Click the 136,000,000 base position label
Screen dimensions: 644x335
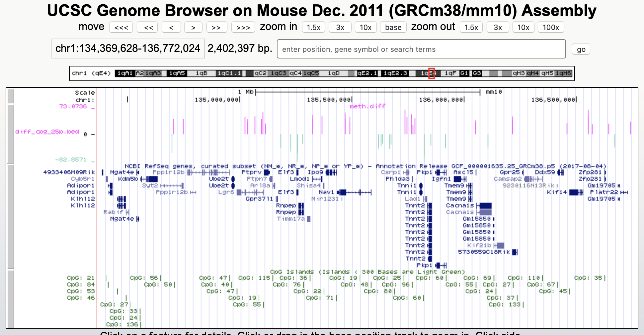[441, 100]
